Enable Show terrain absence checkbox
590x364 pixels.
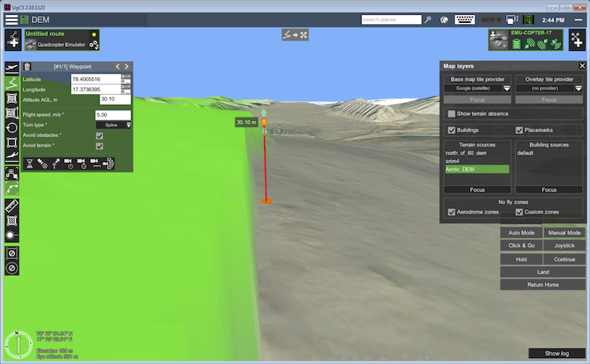click(x=451, y=113)
